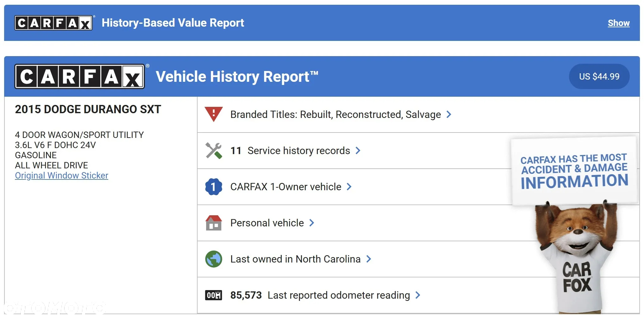Expand Last reported odometer reading chevron
The width and height of the screenshot is (644, 318).
[418, 295]
